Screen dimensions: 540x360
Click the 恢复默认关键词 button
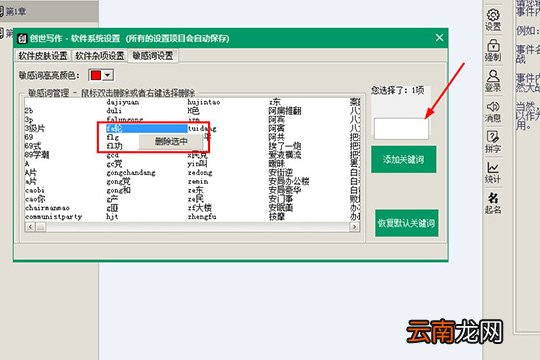[x=406, y=223]
